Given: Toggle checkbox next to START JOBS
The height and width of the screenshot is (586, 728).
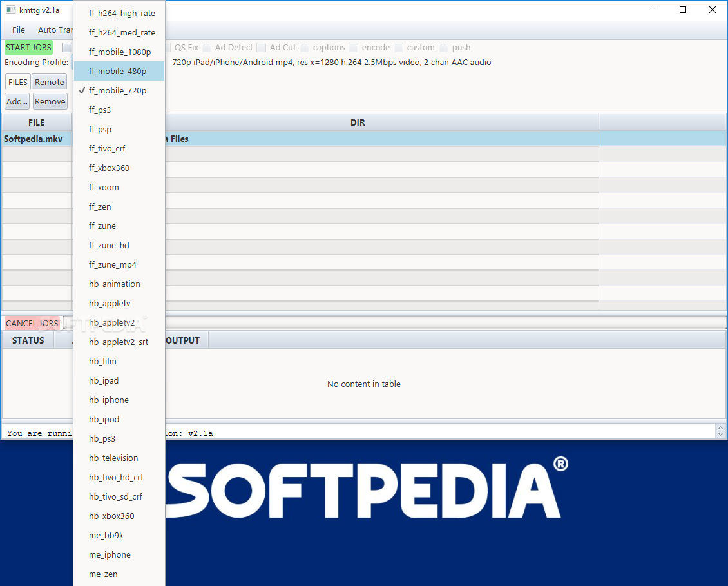Looking at the screenshot, I should coord(68,48).
